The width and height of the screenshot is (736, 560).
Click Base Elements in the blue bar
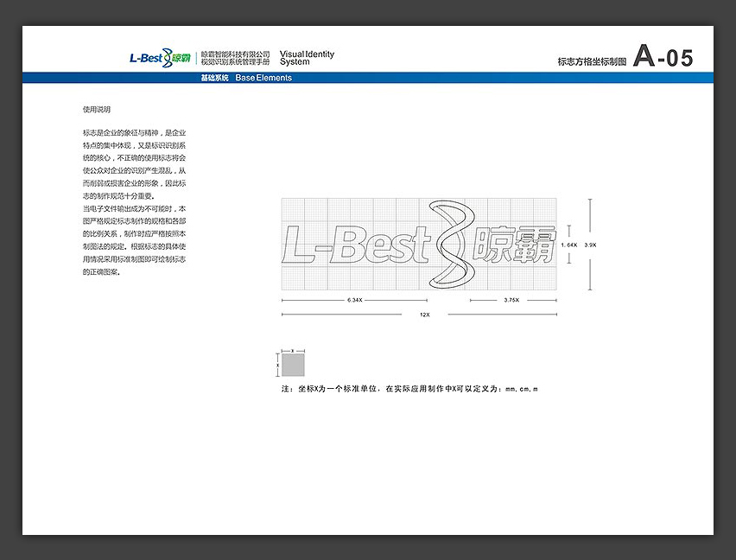tap(263, 78)
